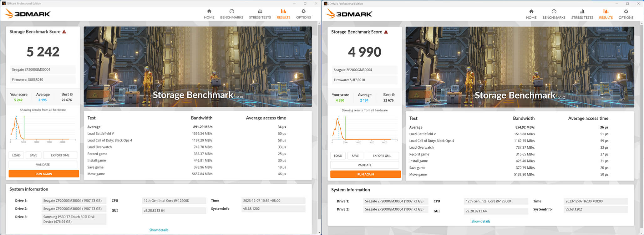
Task: Click LOAD button in left window
Action: tap(16, 155)
